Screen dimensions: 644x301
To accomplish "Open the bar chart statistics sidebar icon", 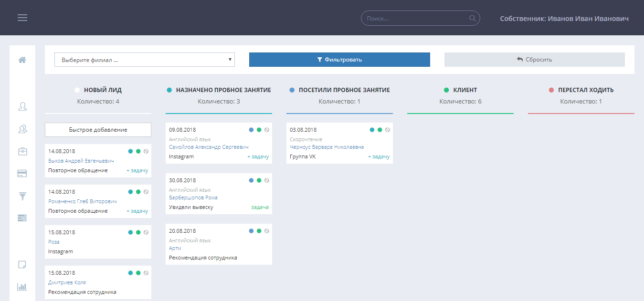I will tap(22, 287).
